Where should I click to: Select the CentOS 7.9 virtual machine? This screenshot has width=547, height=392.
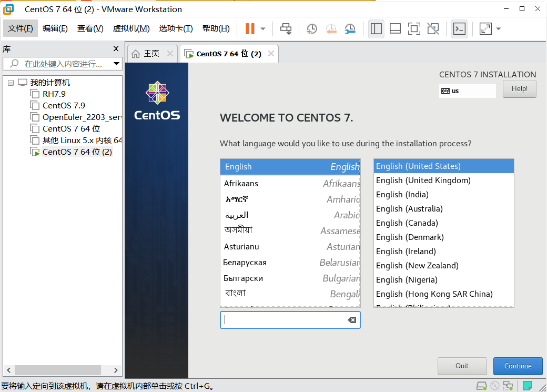(x=64, y=105)
